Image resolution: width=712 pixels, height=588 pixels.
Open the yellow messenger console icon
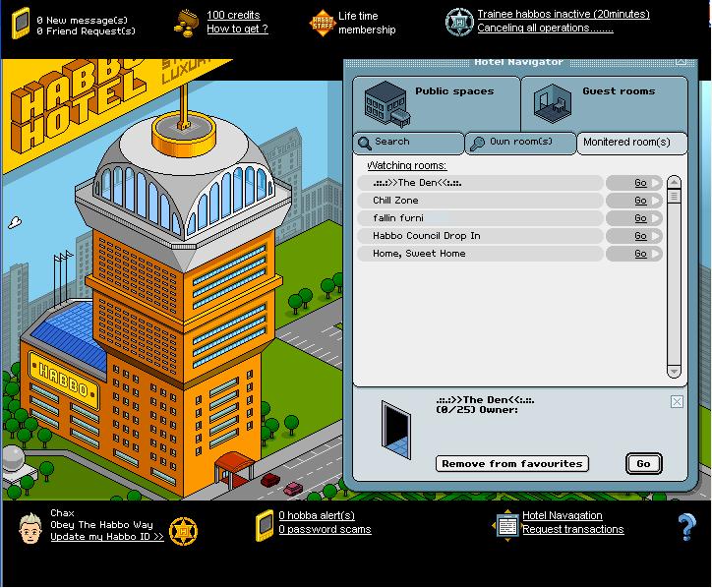(21, 24)
